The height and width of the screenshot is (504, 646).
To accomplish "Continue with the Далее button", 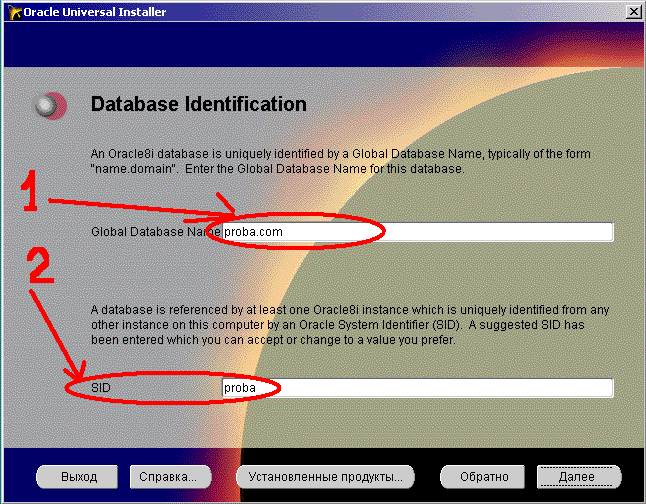I will [x=576, y=477].
